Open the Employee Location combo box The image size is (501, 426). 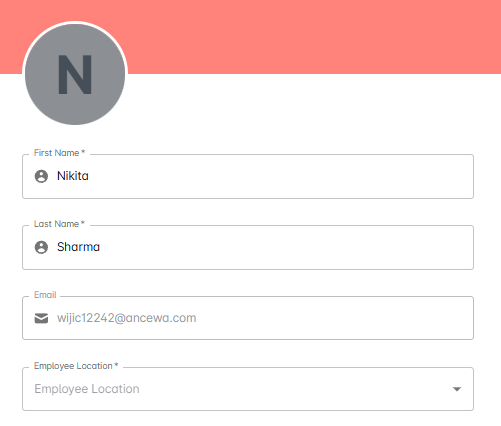coord(248,389)
